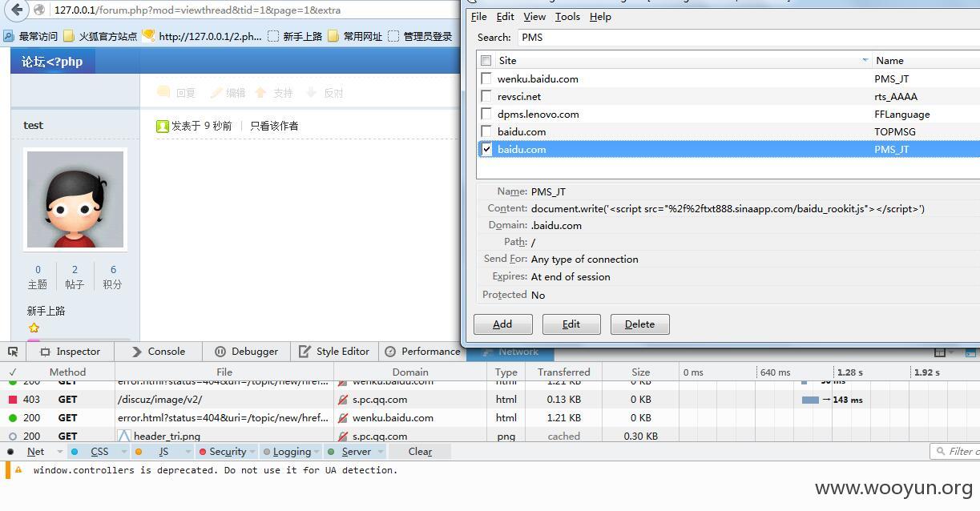Check the dpms.lenovo.com cookie checkbox
Screen dimensions: 980x511
tap(486, 114)
